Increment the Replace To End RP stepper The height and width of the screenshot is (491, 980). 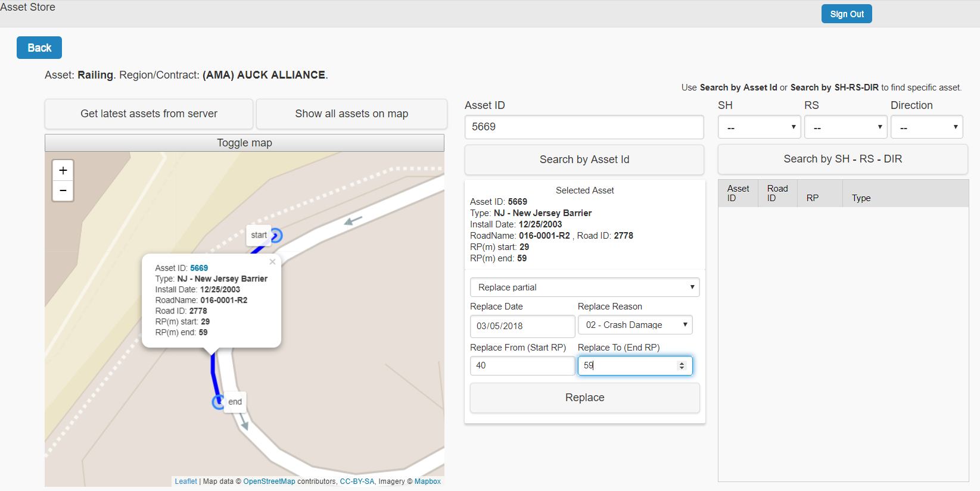[x=682, y=363]
